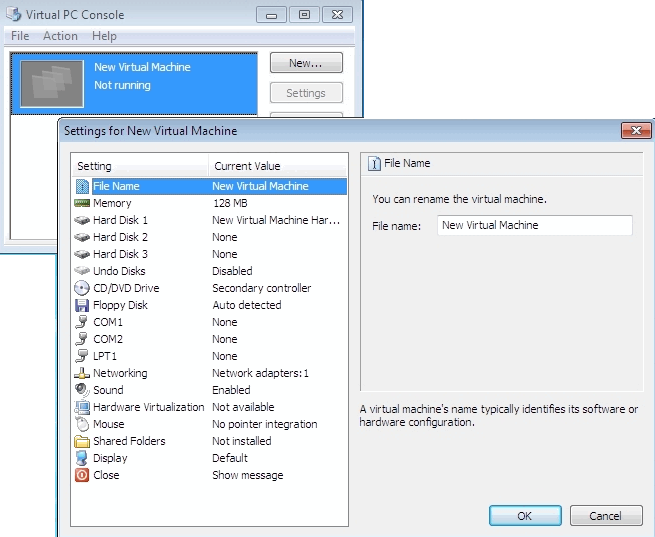Screen dimensions: 655x537
Task: Select the New Virtual Machine thumbnail in console
Action: (52, 84)
